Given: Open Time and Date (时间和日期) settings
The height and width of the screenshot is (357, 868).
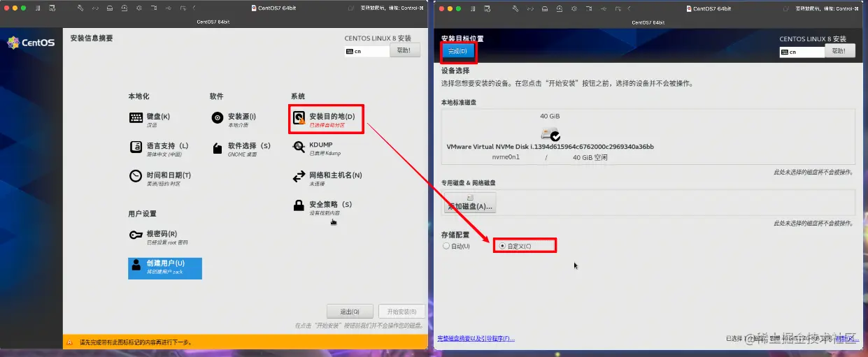Looking at the screenshot, I should click(159, 177).
